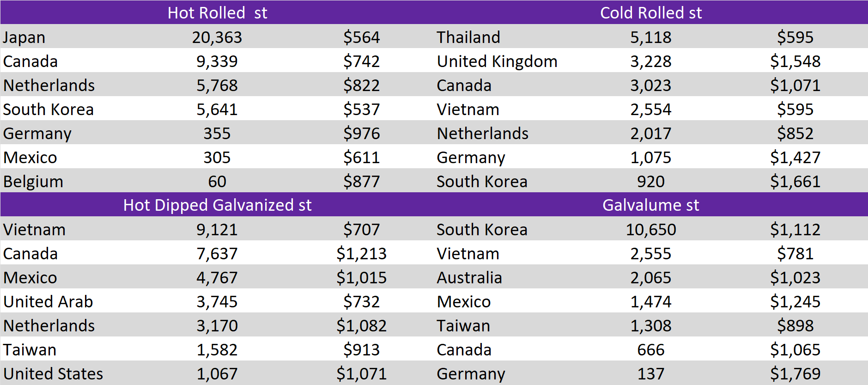Select the Galvalume st header
This screenshot has height=385, width=868.
[650, 205]
